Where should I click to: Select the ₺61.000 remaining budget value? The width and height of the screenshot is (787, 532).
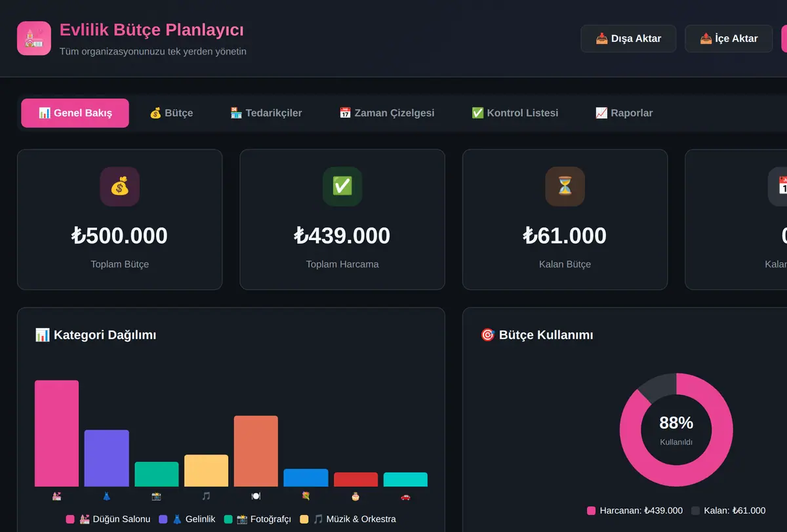pos(565,235)
